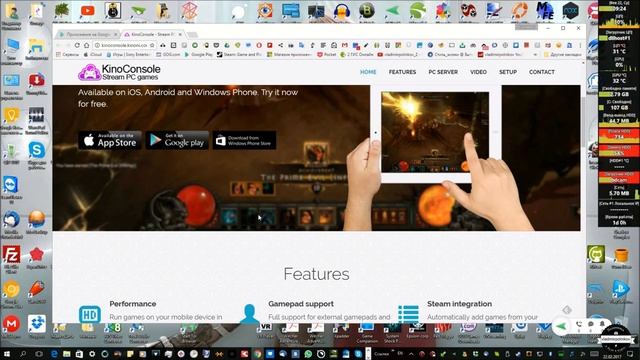Bookmark this page with the star icon
Viewport: 640px width, 360px height.
click(x=152, y=45)
